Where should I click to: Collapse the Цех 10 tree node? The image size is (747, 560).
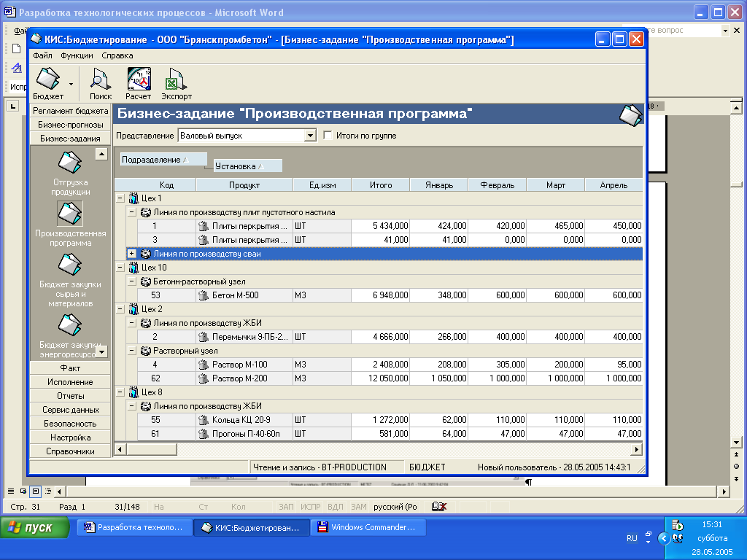120,268
